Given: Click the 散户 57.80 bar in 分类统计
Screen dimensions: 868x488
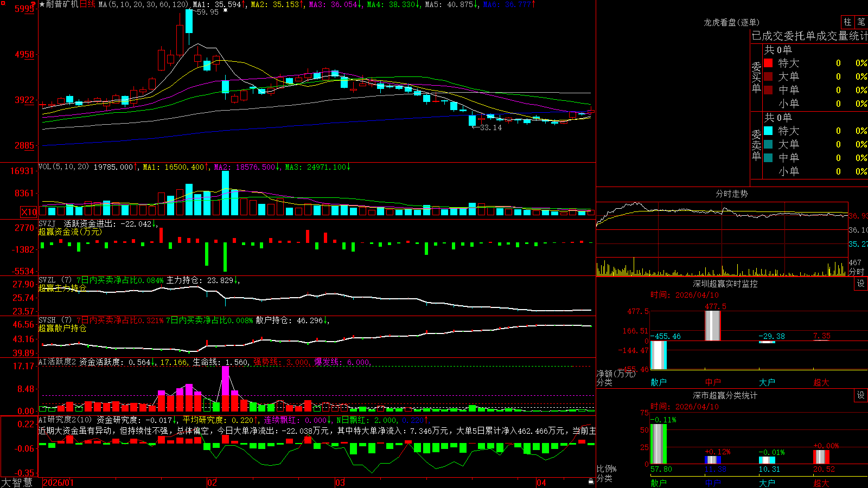Looking at the screenshot, I should click(659, 444).
